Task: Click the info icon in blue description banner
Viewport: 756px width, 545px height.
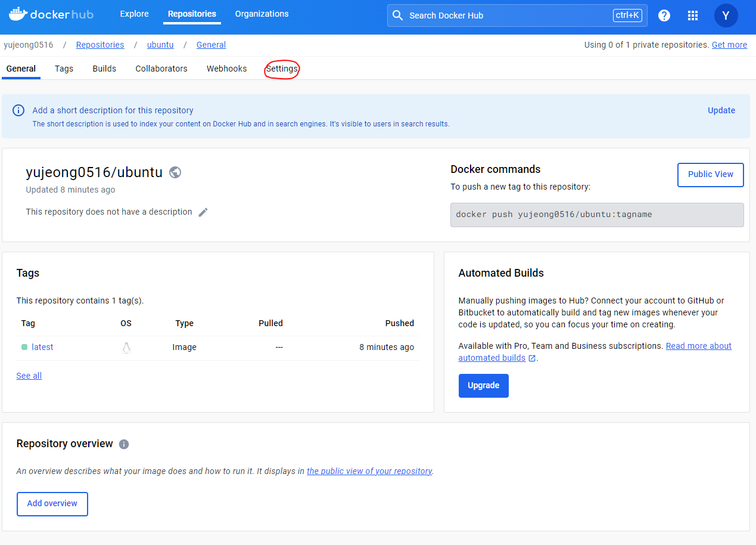Action: pyautogui.click(x=18, y=110)
